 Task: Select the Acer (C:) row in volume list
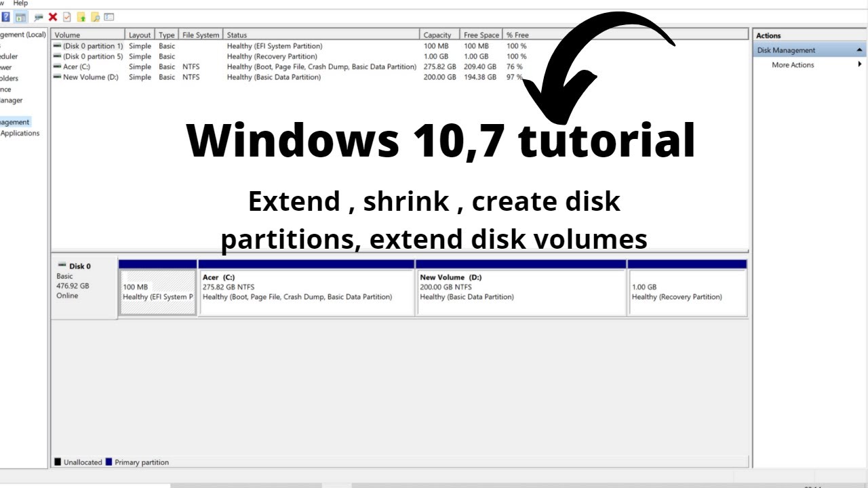point(290,67)
